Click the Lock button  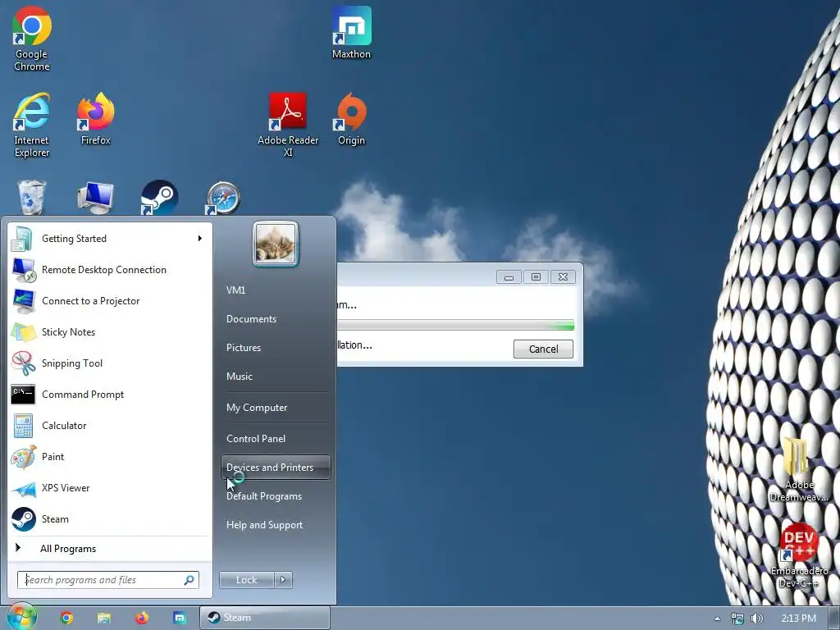coord(246,580)
